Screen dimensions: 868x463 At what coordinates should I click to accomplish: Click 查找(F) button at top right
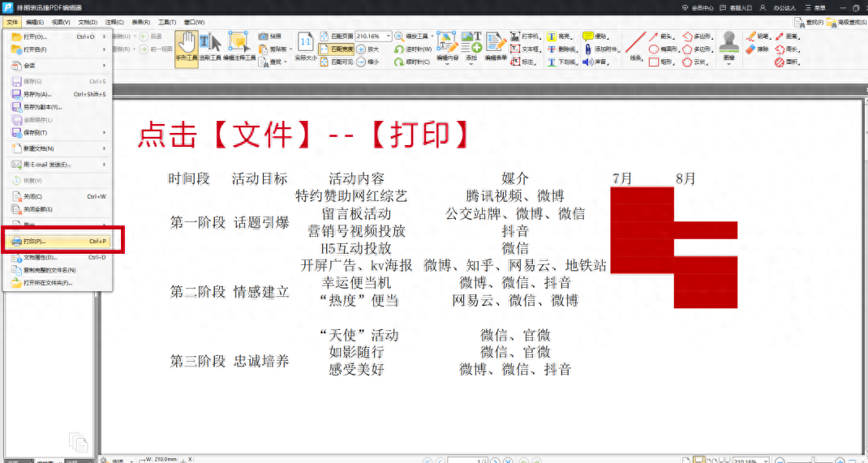tap(809, 22)
